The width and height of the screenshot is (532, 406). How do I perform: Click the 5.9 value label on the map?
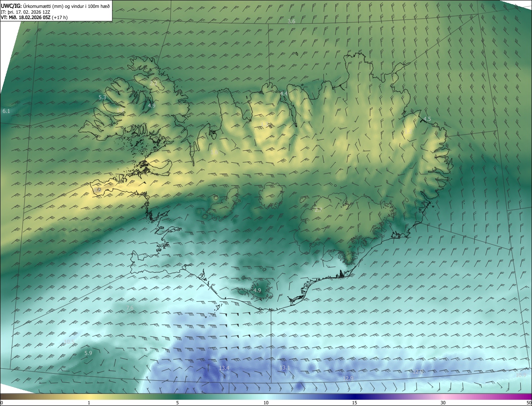(x=88, y=353)
